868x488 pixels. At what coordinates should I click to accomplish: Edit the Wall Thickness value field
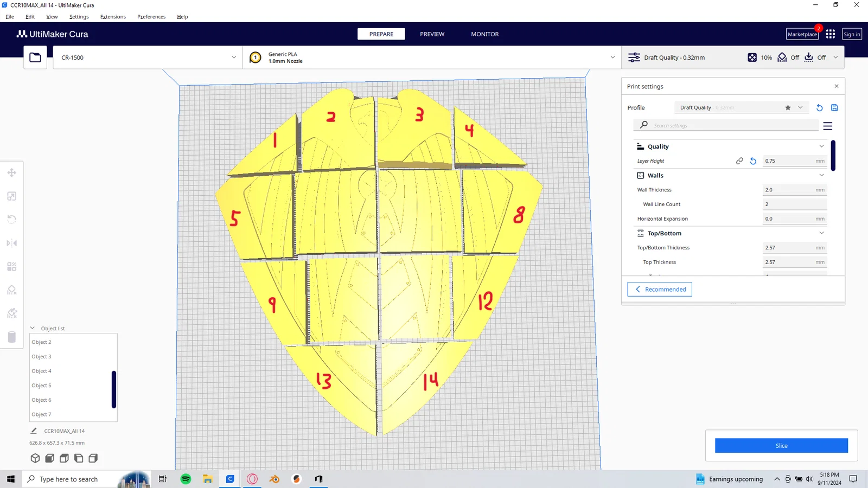click(x=795, y=190)
